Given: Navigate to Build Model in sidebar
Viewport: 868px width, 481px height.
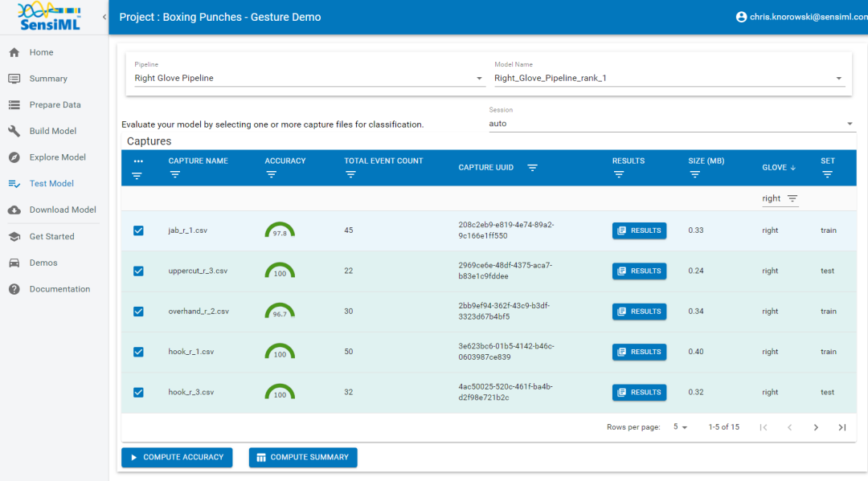Looking at the screenshot, I should coord(53,131).
